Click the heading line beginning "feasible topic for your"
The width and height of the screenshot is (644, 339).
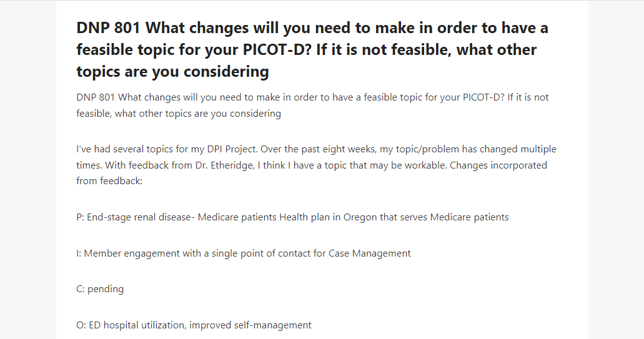click(307, 50)
